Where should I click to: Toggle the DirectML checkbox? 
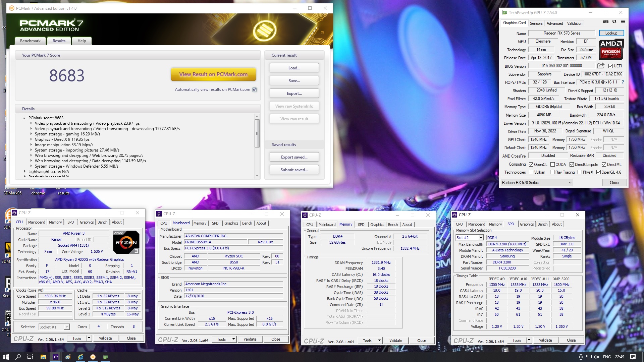point(604,165)
